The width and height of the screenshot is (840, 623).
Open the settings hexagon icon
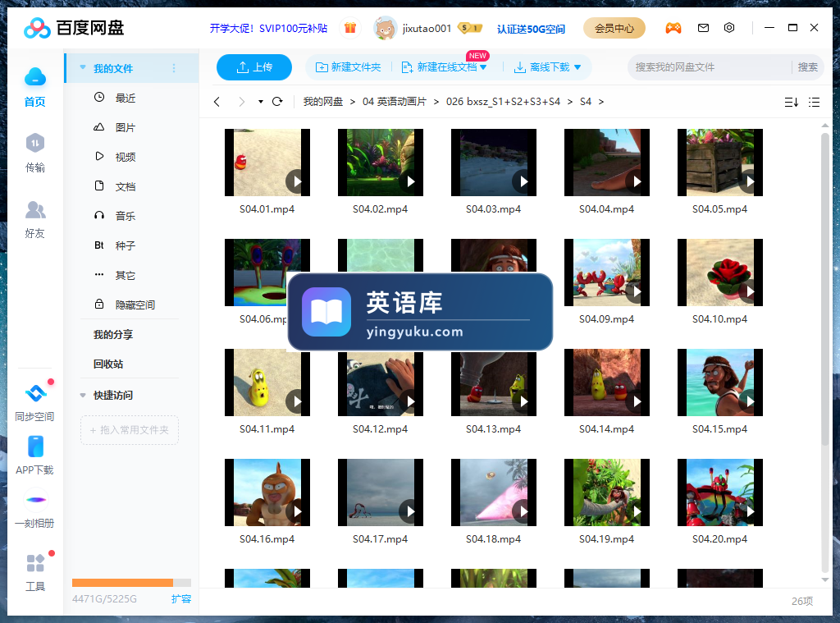pos(729,28)
